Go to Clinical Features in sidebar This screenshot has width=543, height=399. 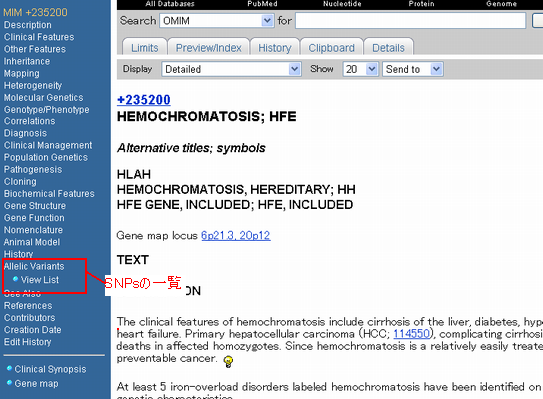click(x=39, y=37)
